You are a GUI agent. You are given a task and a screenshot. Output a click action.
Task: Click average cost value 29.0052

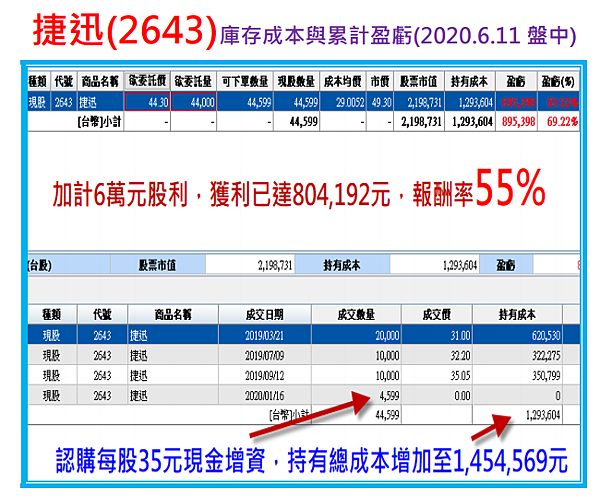350,102
